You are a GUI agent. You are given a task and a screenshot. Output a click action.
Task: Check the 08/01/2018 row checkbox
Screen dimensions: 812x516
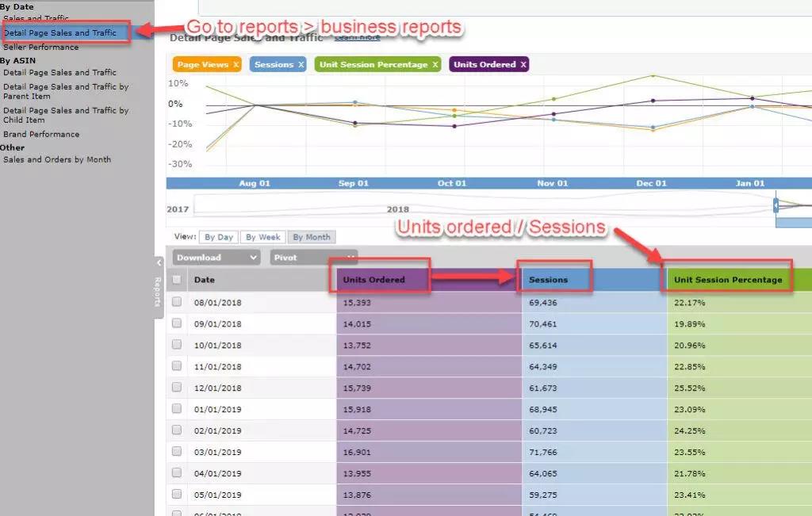(x=177, y=302)
